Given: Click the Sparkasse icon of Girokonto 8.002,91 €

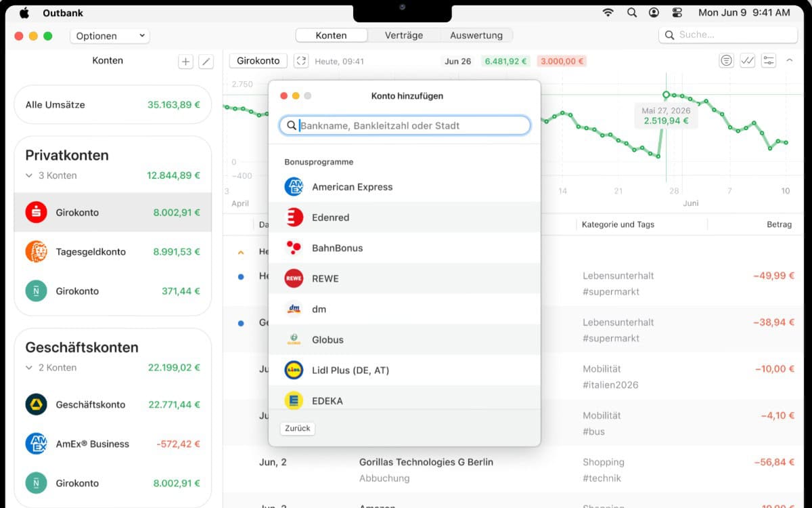Looking at the screenshot, I should [36, 212].
